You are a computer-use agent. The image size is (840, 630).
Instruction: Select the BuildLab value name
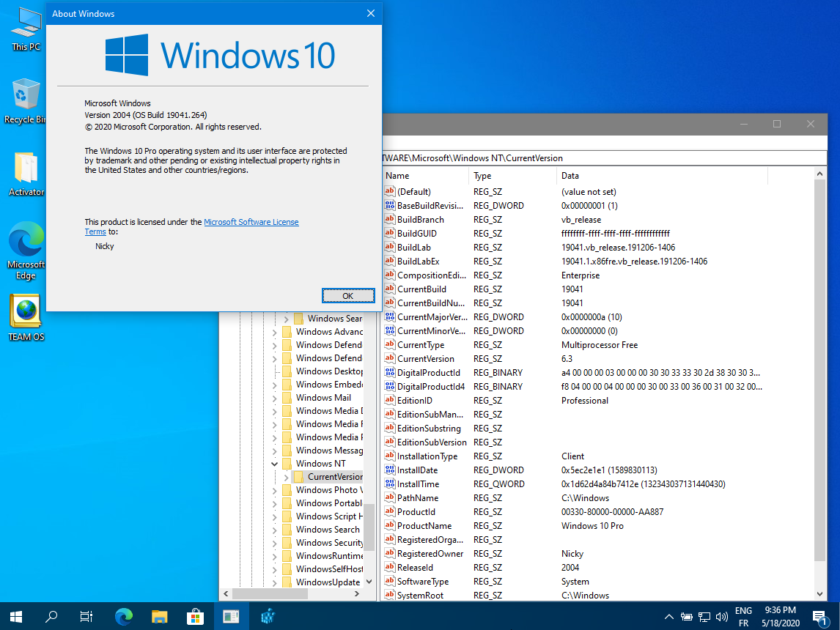(414, 248)
